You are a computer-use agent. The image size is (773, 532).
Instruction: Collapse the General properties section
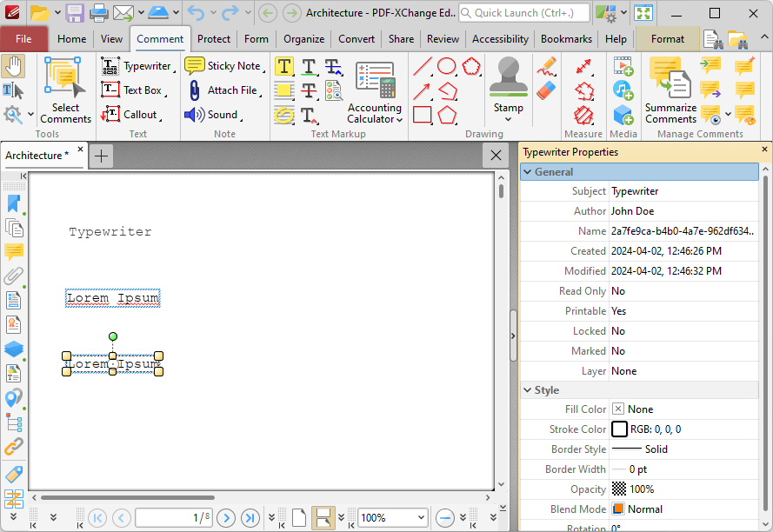click(x=527, y=172)
